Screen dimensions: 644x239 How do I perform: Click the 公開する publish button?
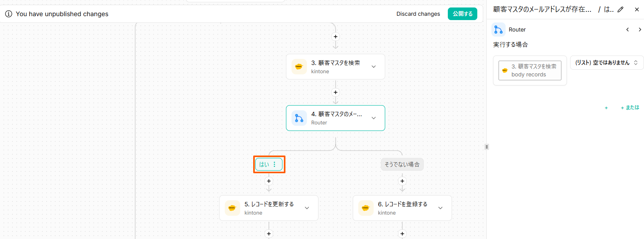pos(462,14)
